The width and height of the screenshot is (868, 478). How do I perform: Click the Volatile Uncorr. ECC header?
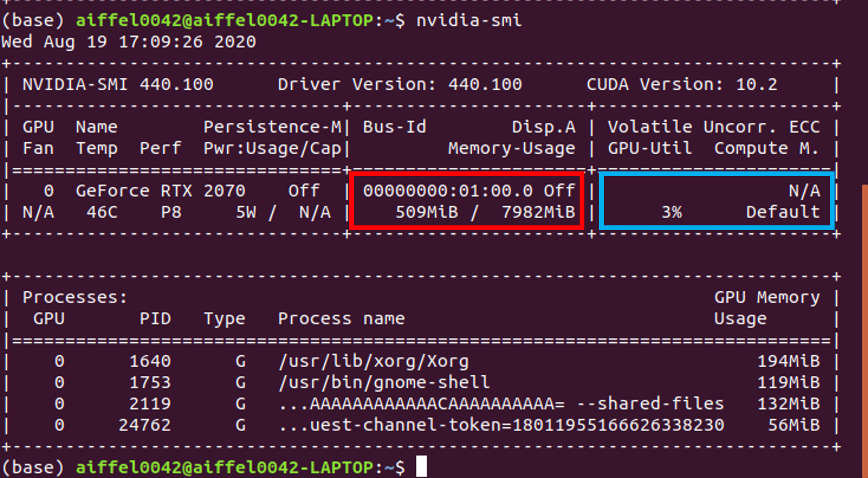coord(714,127)
